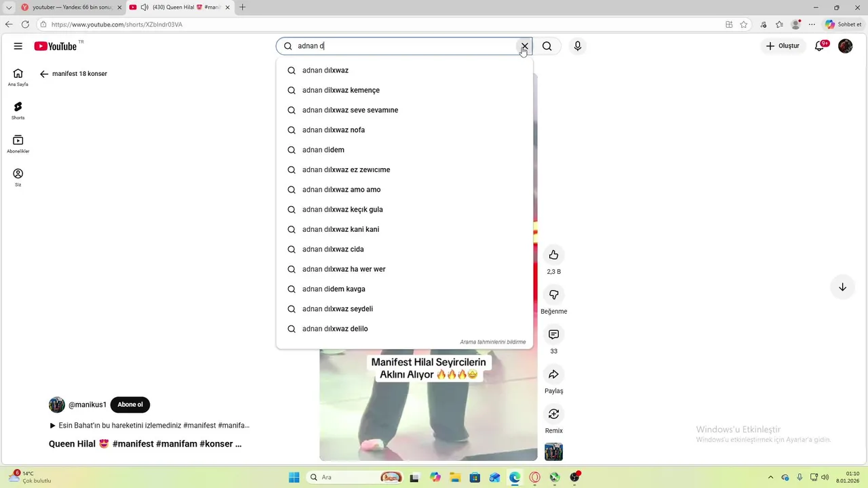The image size is (868, 488).
Task: Open the sound thumbnail under Remix
Action: point(554,451)
